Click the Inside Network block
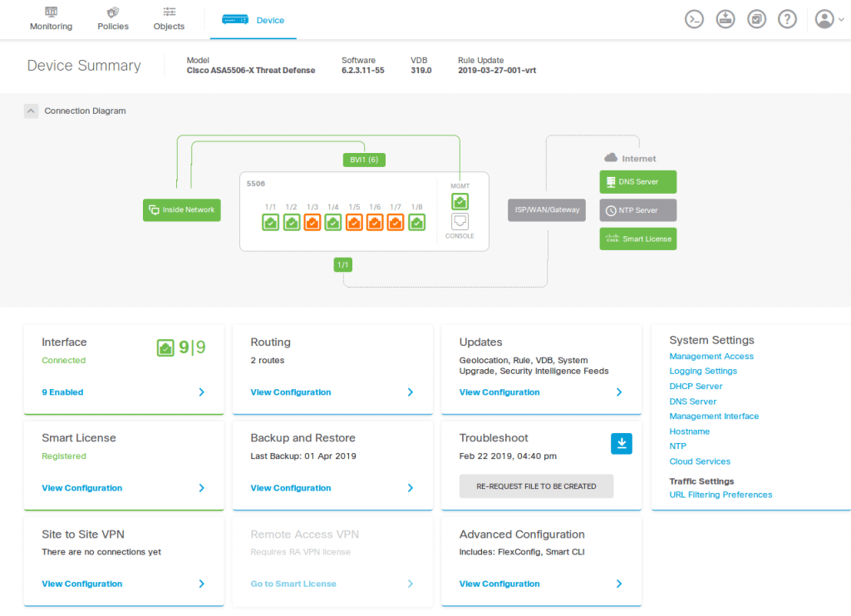851x616 pixels. point(182,210)
